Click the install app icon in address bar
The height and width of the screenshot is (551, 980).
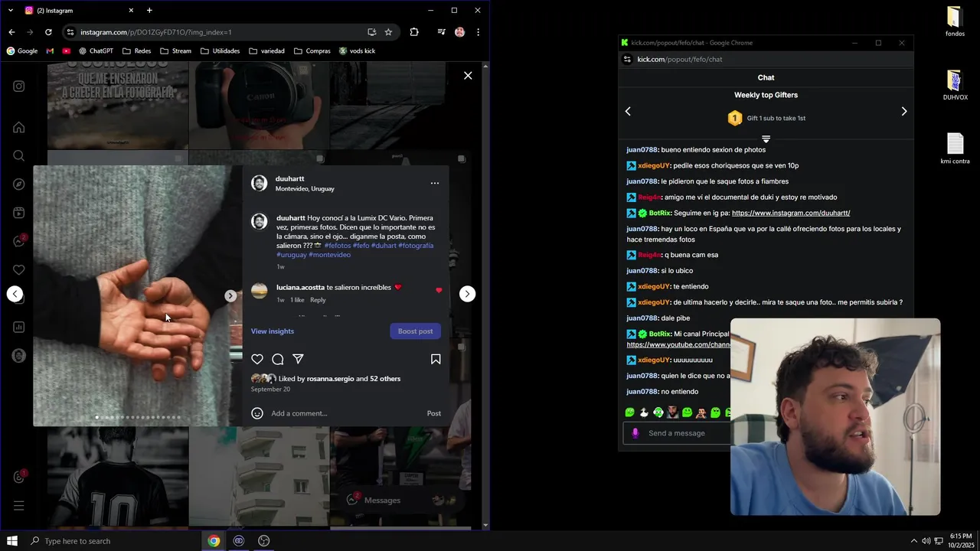[x=371, y=32]
